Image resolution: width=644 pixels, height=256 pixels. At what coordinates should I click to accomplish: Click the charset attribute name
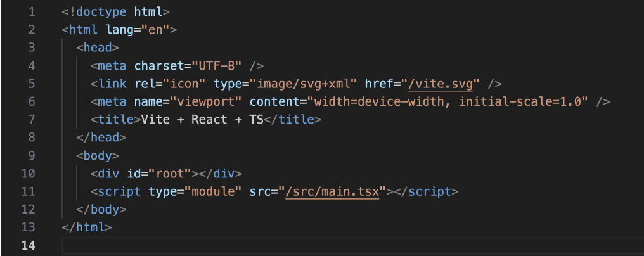click(x=160, y=66)
